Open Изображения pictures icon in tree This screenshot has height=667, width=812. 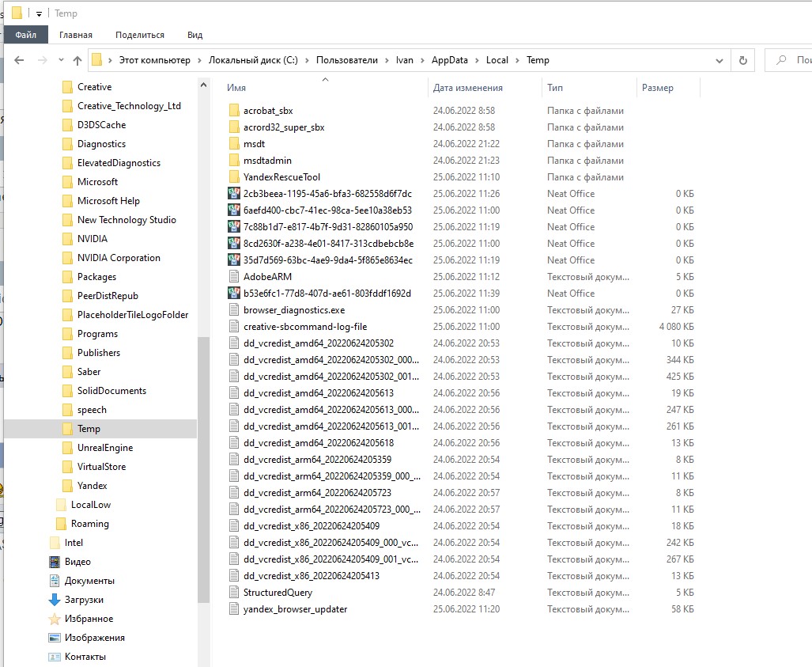coord(55,638)
